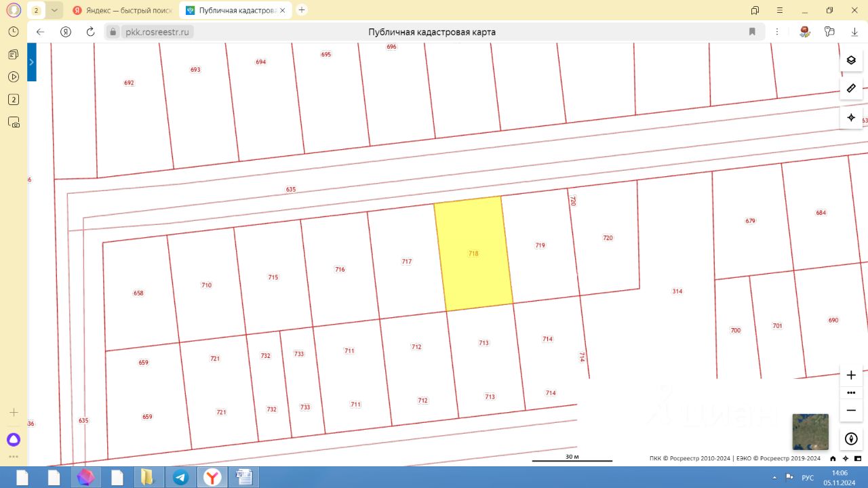Viewport: 868px width, 488px height.
Task: Open the map layers panel
Action: (851, 60)
